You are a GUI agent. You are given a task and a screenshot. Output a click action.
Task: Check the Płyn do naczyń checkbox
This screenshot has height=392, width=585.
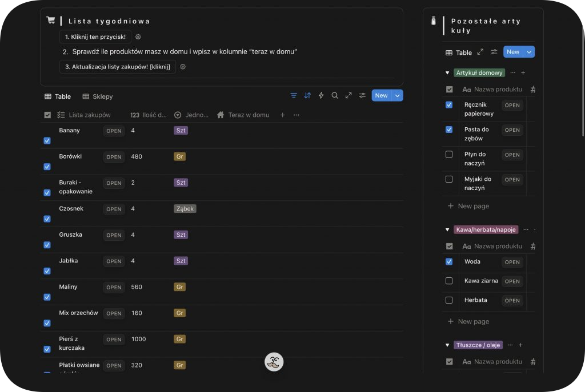point(449,155)
